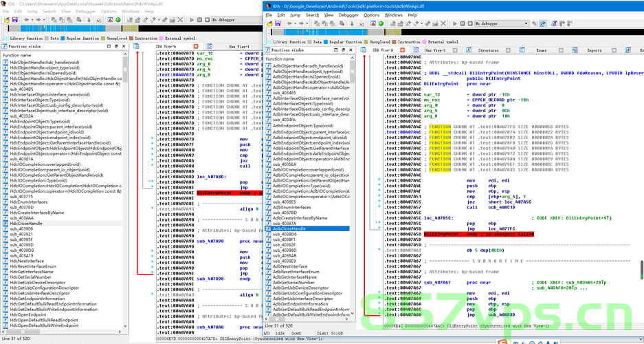Select AdbEnumInterfaces in the functions list
Screen dimensions: 644x344
click(291, 207)
